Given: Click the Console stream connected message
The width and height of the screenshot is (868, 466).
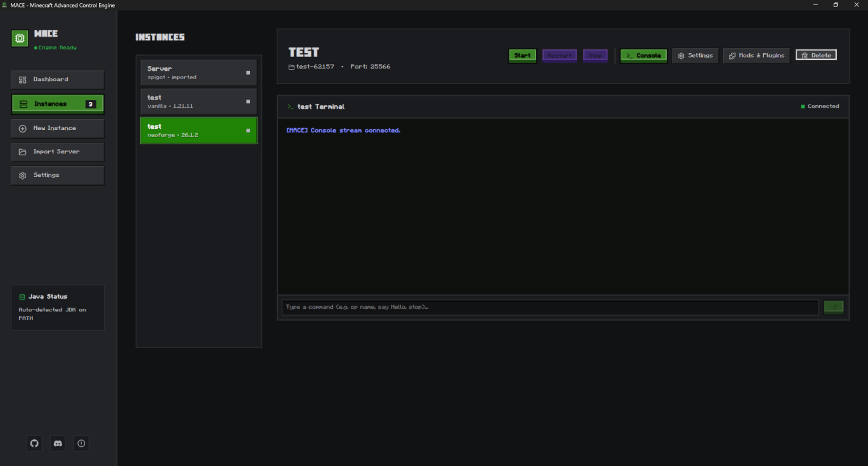Looking at the screenshot, I should pyautogui.click(x=343, y=131).
